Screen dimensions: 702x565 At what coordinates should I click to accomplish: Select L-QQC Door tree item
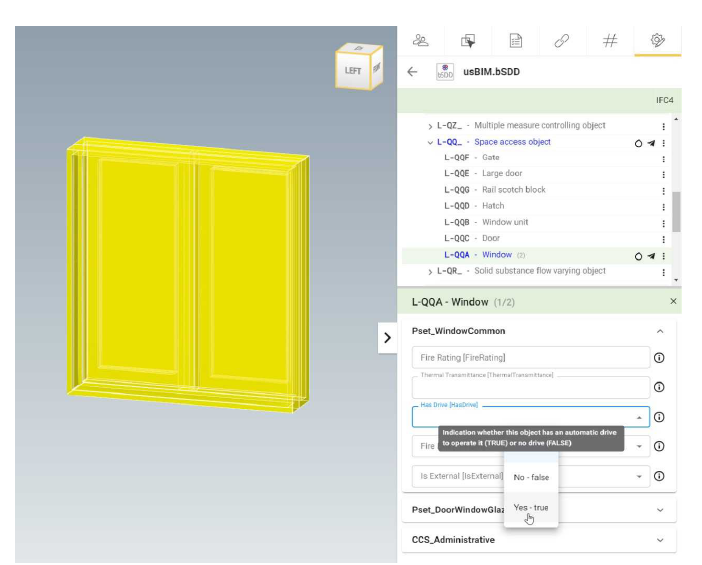click(x=472, y=238)
